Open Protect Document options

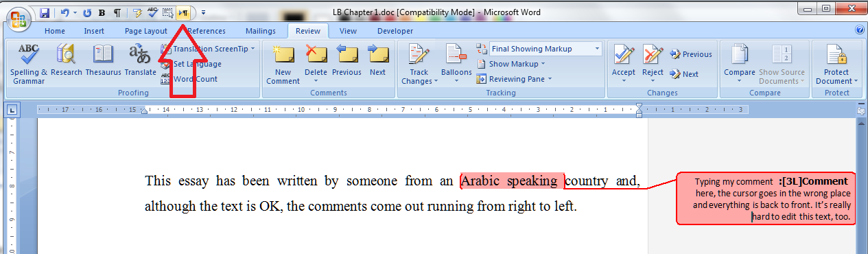(836, 64)
